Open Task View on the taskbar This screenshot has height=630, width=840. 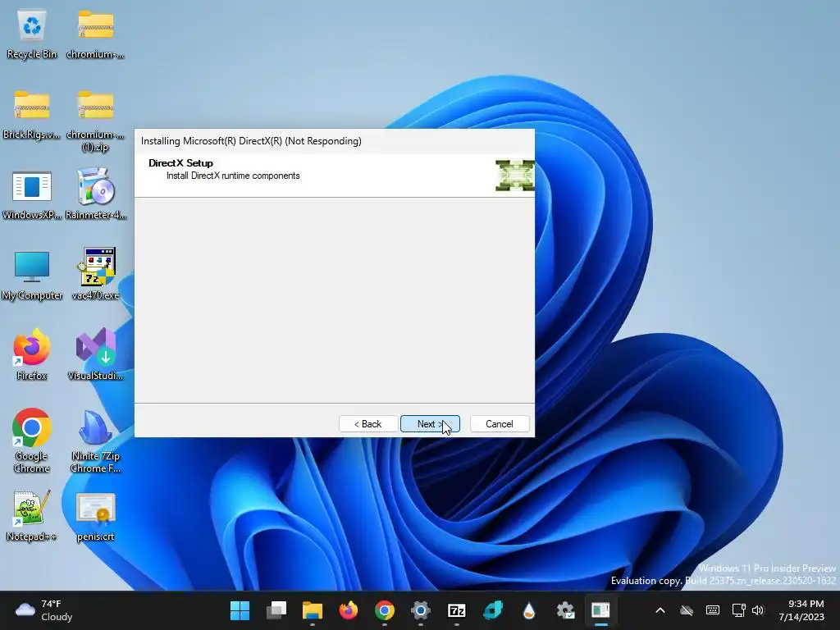pyautogui.click(x=276, y=610)
